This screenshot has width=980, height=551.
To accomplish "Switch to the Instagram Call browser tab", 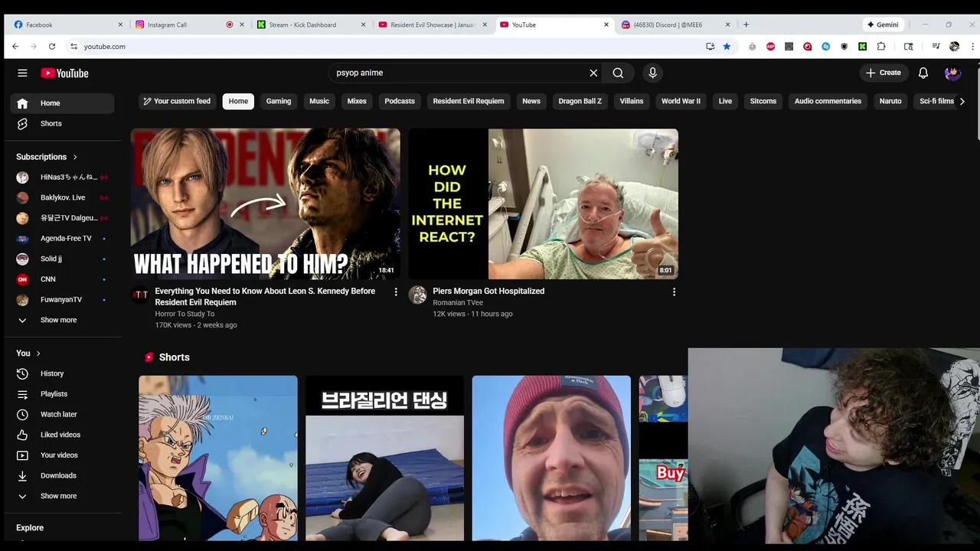I will pyautogui.click(x=189, y=24).
